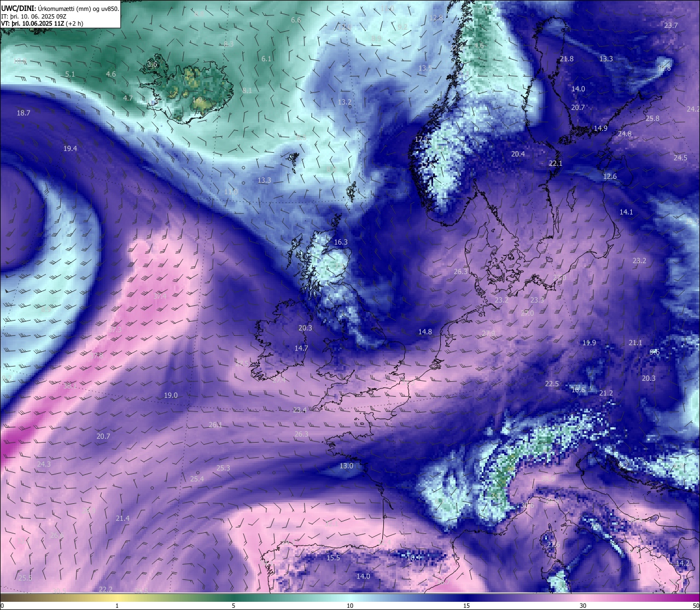Select the 24.2 value at the right edge
Screen dimensions: 700x610
[x=693, y=109]
